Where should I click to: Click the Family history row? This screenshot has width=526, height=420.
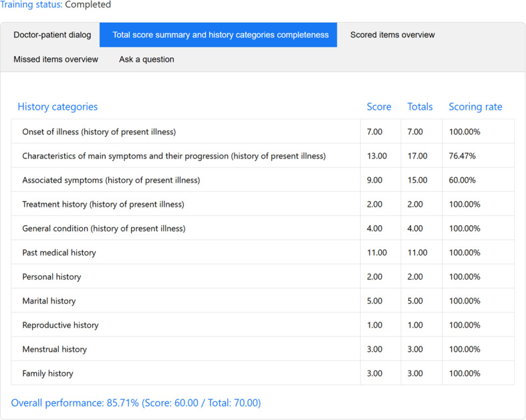47,373
